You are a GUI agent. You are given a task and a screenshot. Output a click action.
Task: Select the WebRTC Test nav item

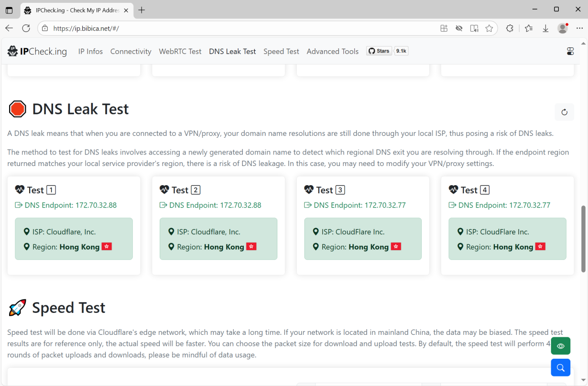[180, 51]
